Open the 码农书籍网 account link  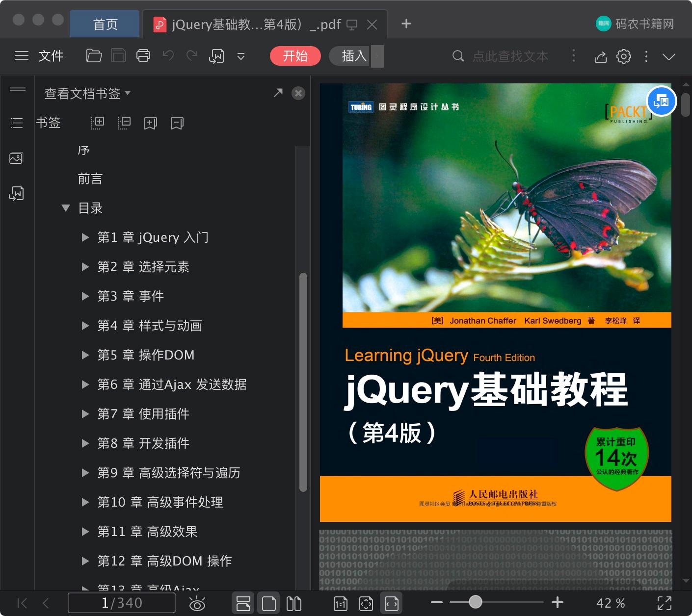point(635,24)
